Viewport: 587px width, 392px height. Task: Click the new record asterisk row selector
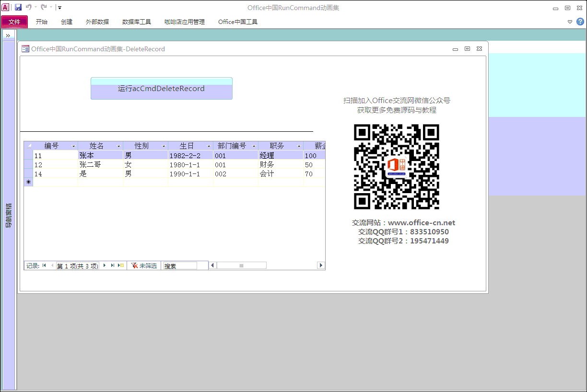click(28, 183)
